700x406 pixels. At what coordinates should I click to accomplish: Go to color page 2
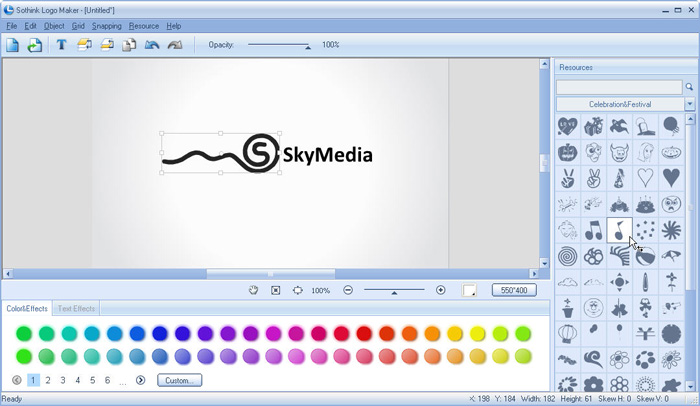coord(48,381)
